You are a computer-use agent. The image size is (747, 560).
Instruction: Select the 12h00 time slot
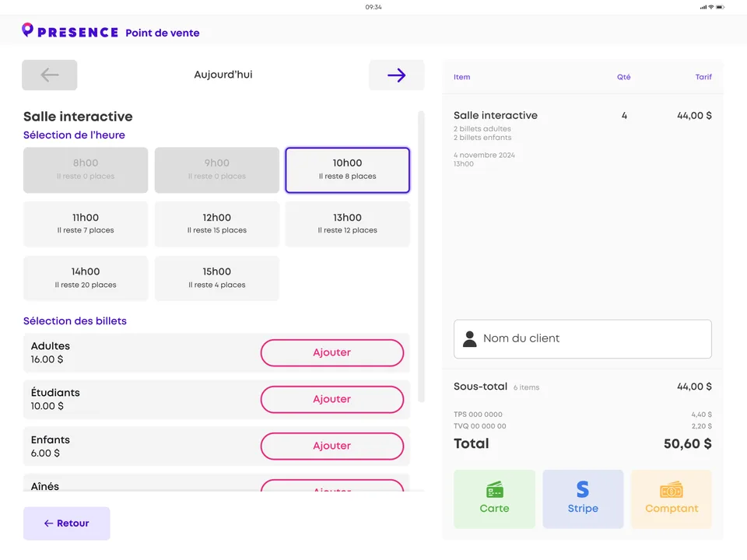[x=217, y=224]
